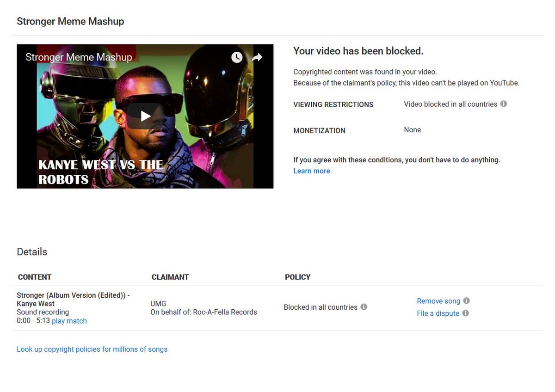Click File a dispute link
This screenshot has width=555, height=392.
[438, 313]
